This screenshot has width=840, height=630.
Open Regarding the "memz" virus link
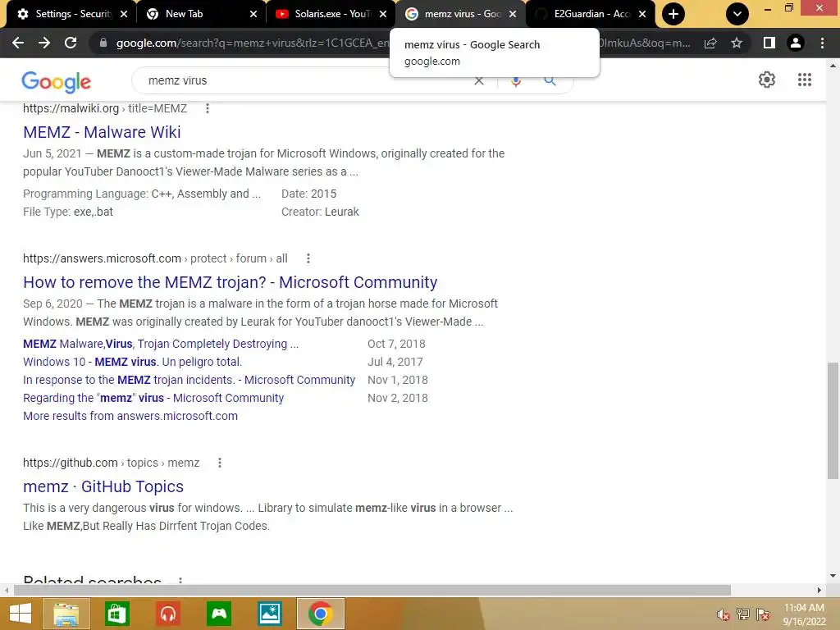click(x=153, y=398)
